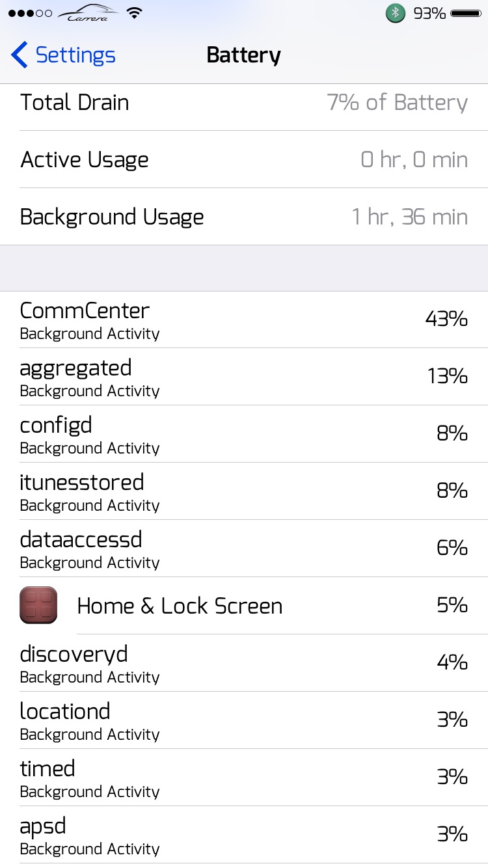Tap the Home & Lock Screen app icon

(x=38, y=605)
